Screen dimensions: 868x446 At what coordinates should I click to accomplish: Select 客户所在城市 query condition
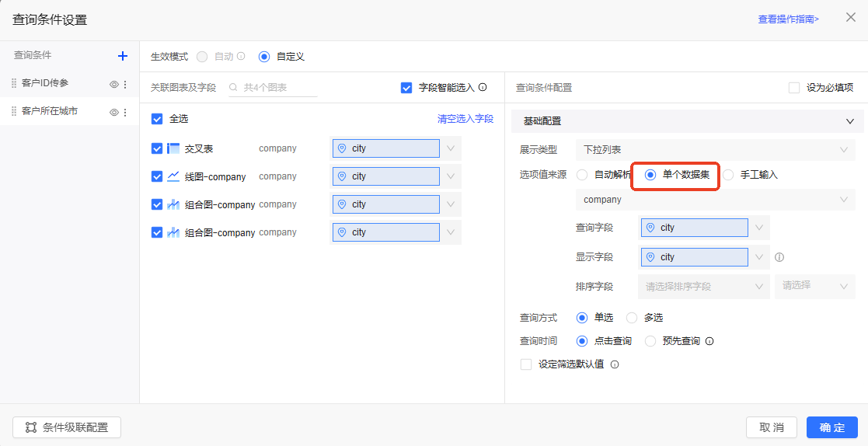click(x=50, y=111)
